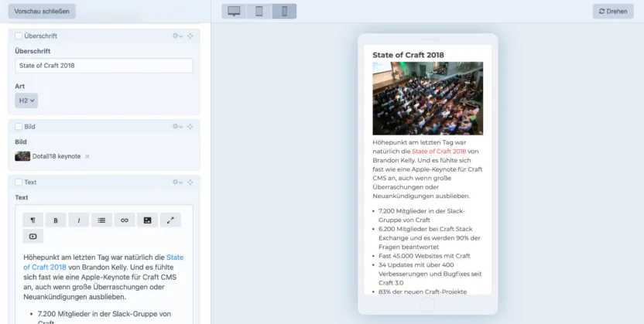
Task: Click editor bullet '7.200 Mitglieder in der Slack-Gruppe'
Action: 104,314
